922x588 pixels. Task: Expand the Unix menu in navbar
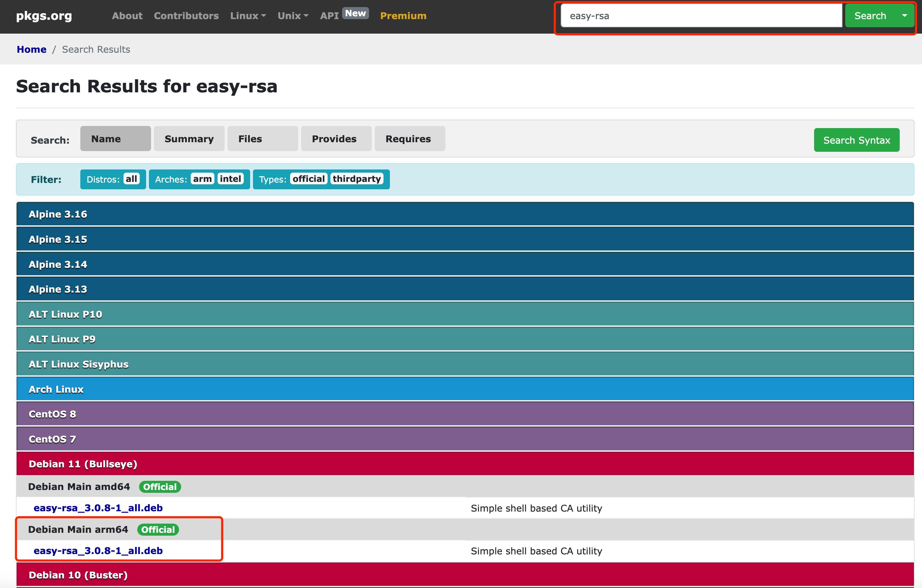[x=293, y=16]
